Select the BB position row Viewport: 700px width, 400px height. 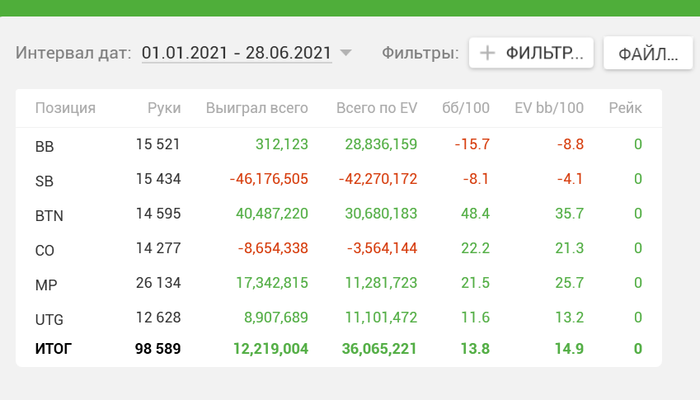339,145
